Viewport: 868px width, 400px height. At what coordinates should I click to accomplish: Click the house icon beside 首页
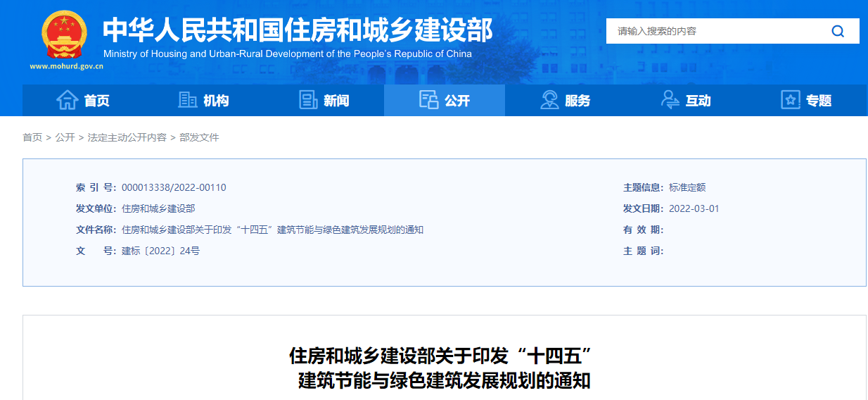coord(67,100)
